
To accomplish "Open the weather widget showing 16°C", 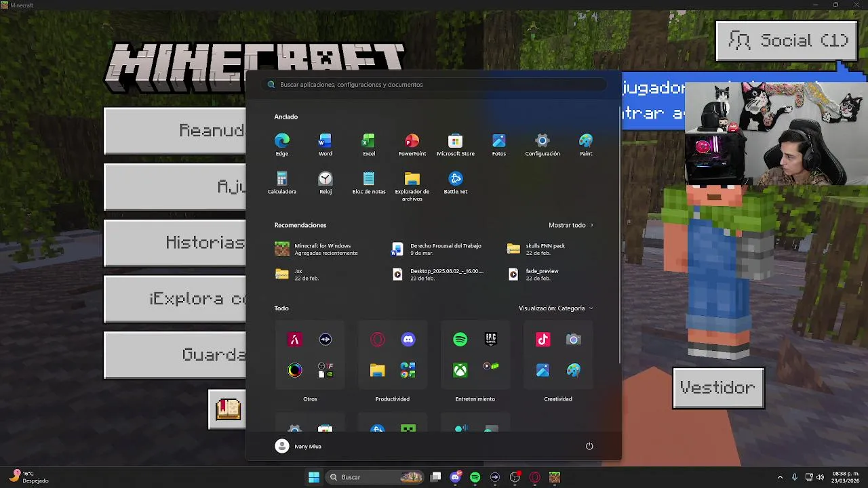I will point(28,477).
